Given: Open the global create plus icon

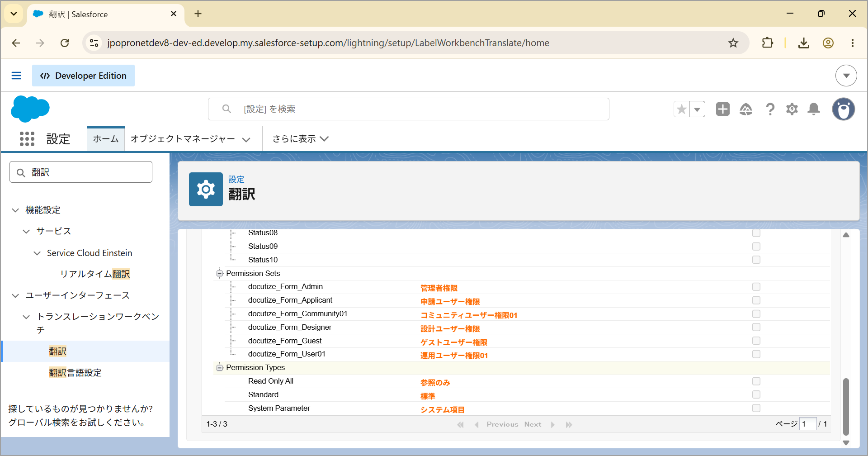Looking at the screenshot, I should pyautogui.click(x=723, y=109).
